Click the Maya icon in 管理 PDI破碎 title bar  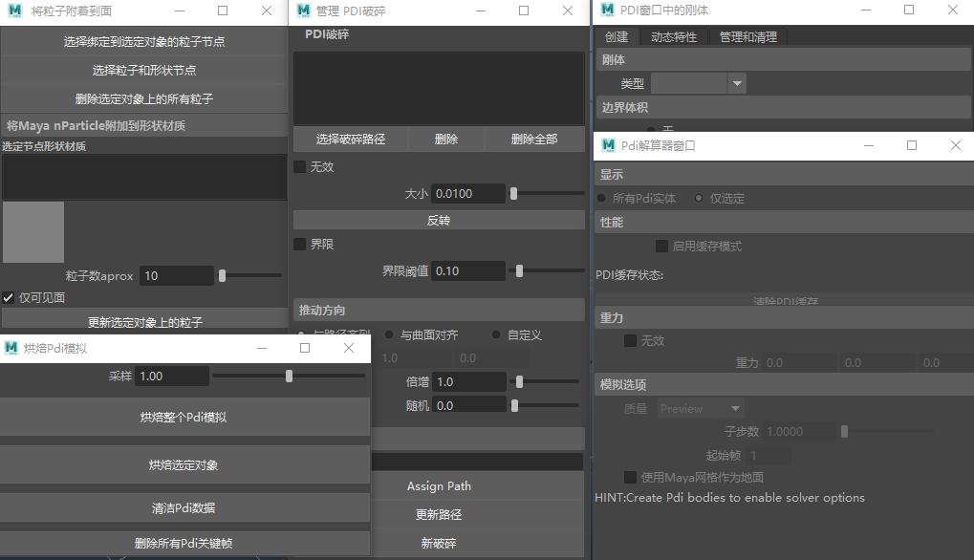pos(304,11)
